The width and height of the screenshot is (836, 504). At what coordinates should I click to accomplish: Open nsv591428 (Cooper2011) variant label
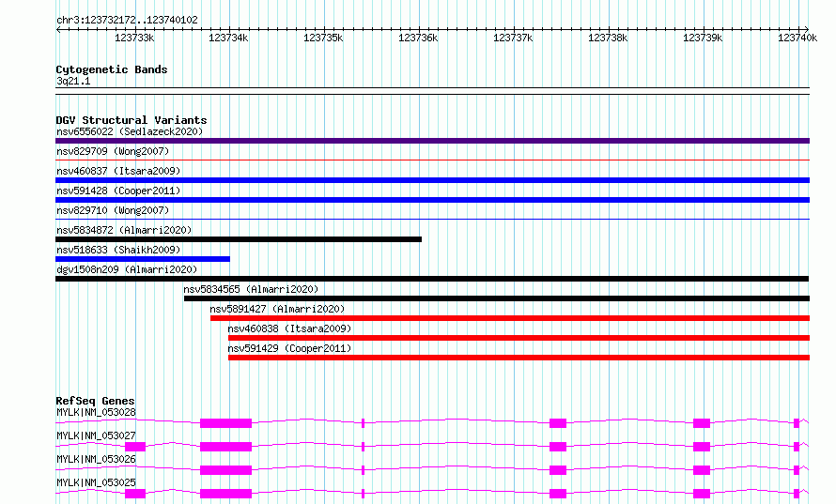coord(118,191)
